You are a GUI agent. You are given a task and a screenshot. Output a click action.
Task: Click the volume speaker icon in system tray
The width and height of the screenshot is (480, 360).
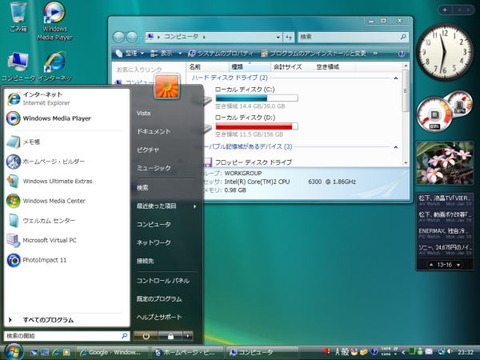click(x=450, y=351)
